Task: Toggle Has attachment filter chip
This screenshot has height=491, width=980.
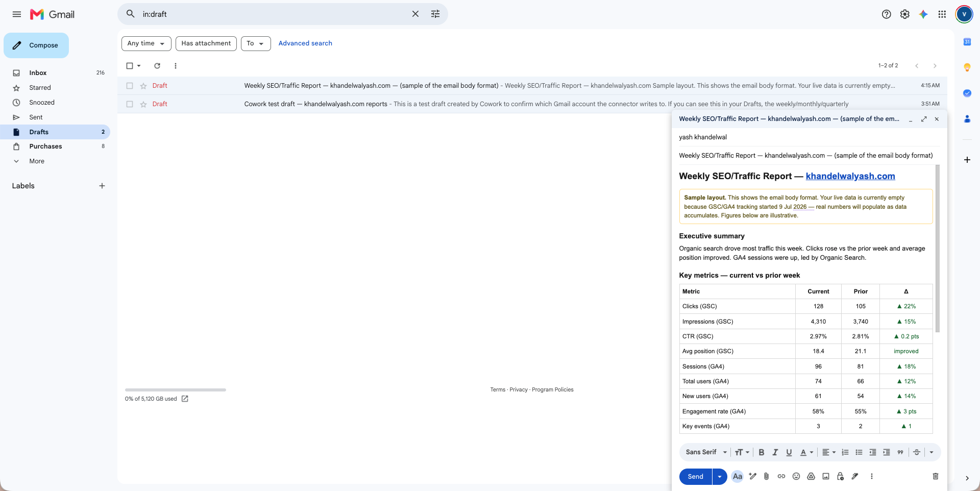Action: tap(206, 43)
